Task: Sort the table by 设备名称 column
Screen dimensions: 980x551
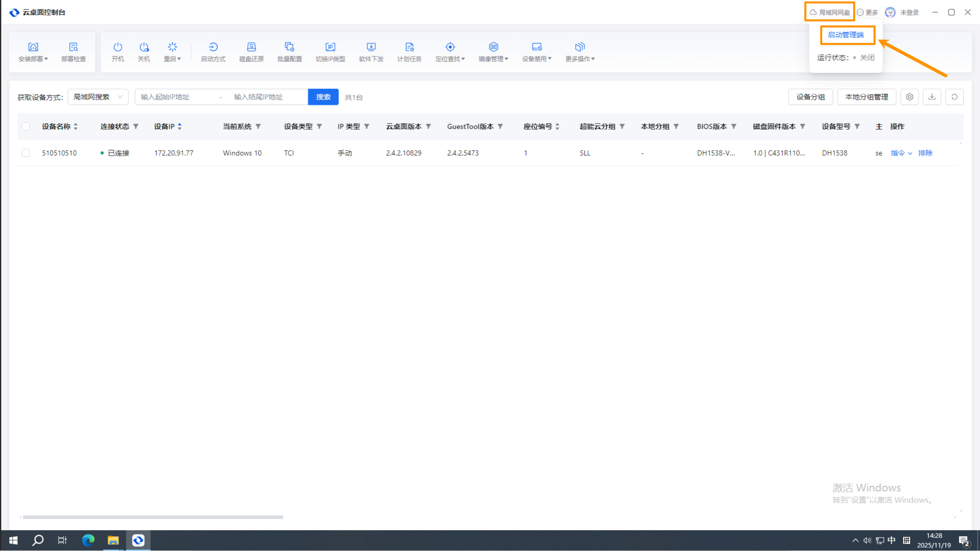Action: point(76,126)
